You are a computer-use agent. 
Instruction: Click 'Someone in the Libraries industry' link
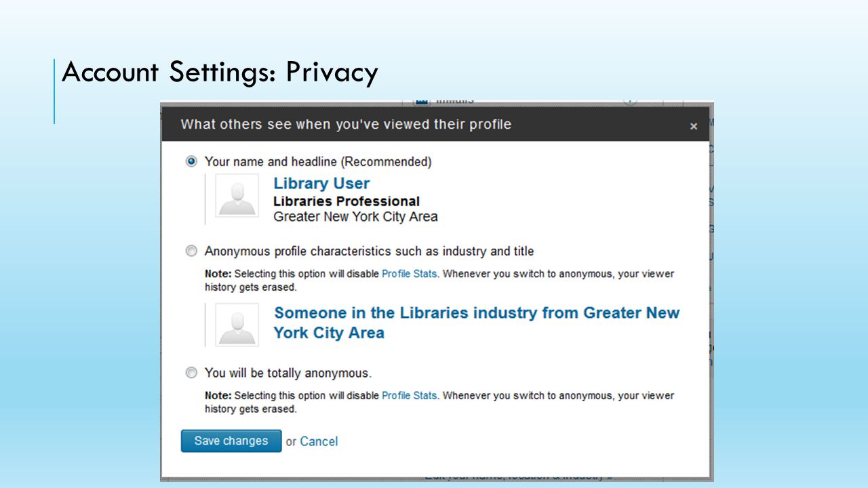pos(477,323)
